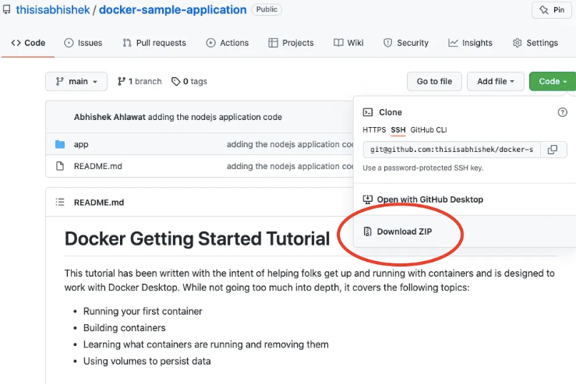Open the Add file dropdown

click(495, 81)
